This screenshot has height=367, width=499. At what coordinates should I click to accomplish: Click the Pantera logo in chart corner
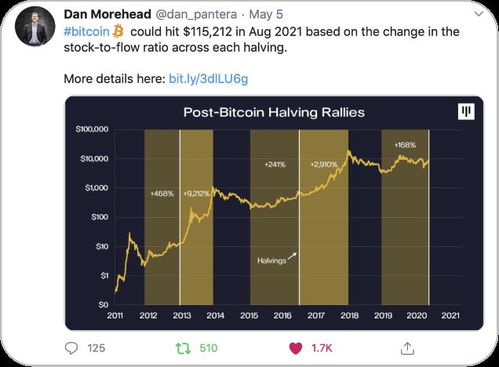[466, 111]
